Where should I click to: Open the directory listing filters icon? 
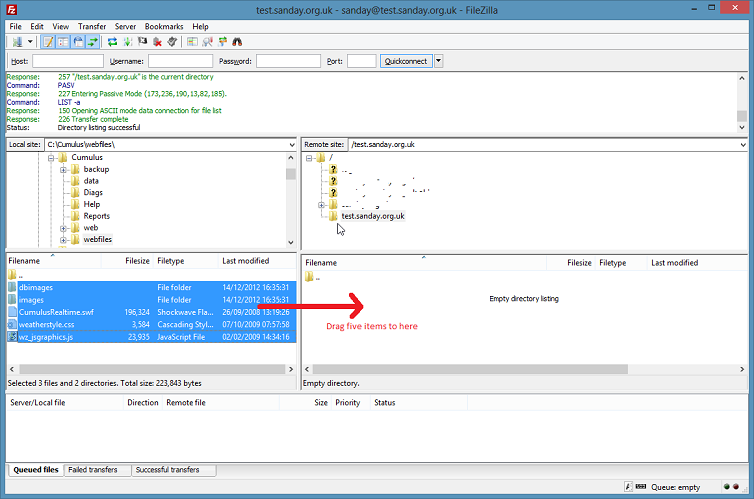192,42
